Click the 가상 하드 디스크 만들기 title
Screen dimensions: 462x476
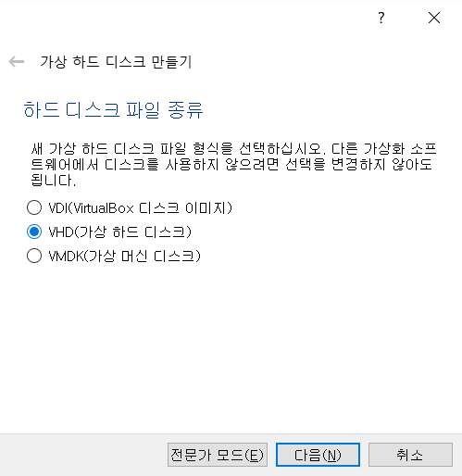tap(116, 62)
